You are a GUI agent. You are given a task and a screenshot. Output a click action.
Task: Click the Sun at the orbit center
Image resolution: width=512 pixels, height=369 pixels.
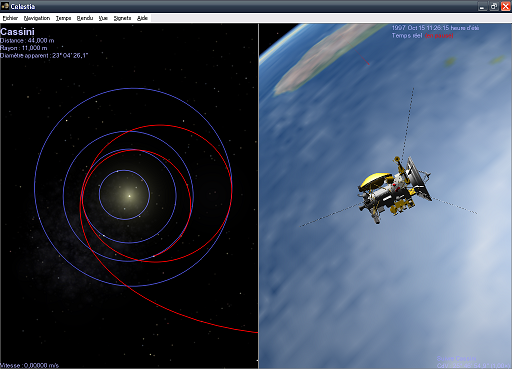tap(129, 196)
